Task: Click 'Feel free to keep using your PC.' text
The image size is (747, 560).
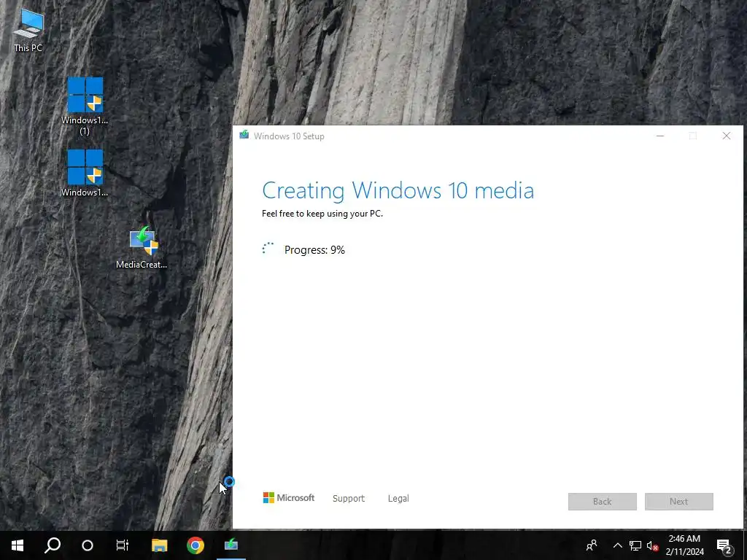Action: point(322,214)
